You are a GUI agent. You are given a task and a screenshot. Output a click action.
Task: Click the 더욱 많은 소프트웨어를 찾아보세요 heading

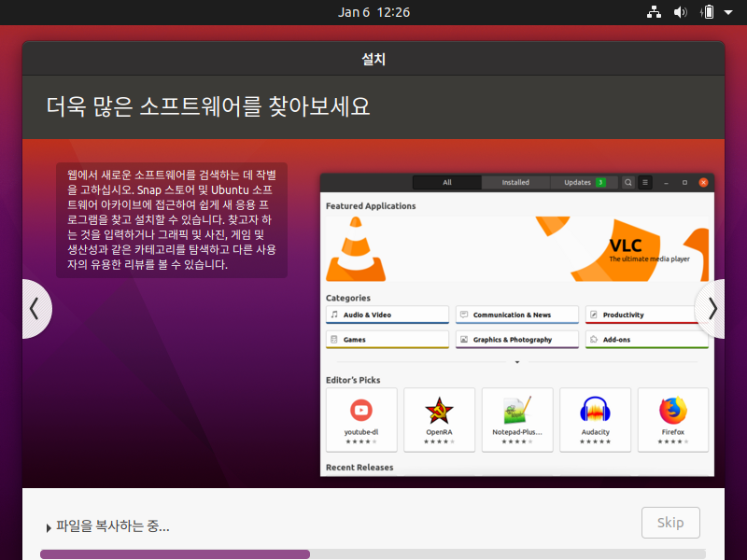(208, 106)
